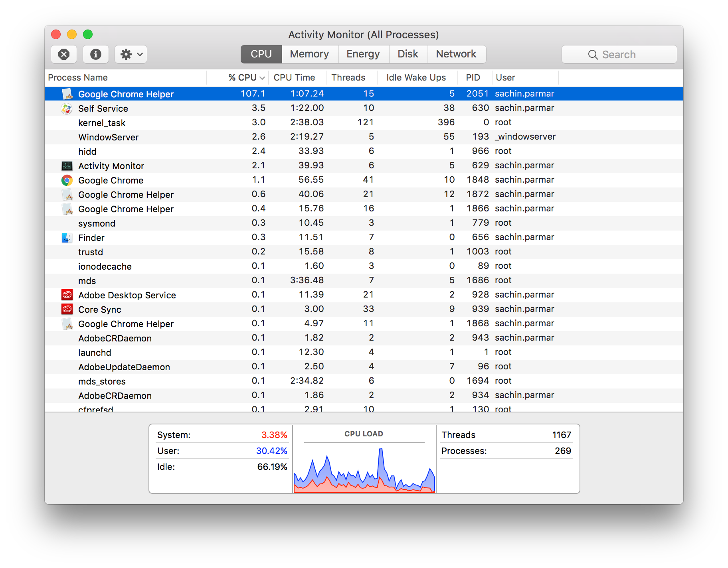This screenshot has width=728, height=568.
Task: Sort by the Process Name column header
Action: coord(125,77)
